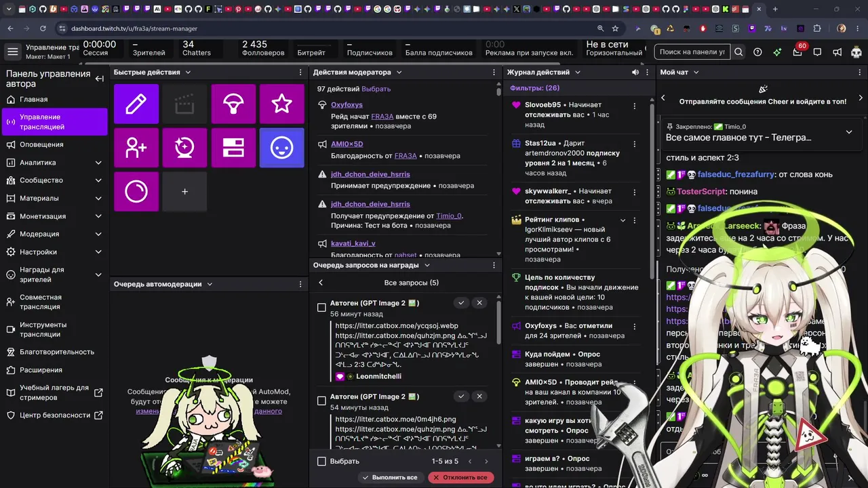Check the 54 minutes ago request checkbox

(321, 401)
